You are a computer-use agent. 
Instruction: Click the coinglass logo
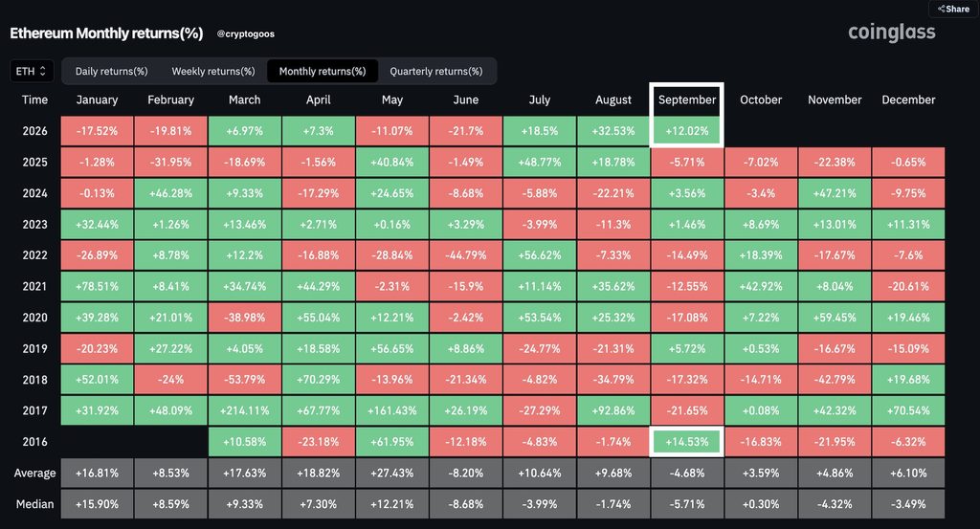point(891,33)
